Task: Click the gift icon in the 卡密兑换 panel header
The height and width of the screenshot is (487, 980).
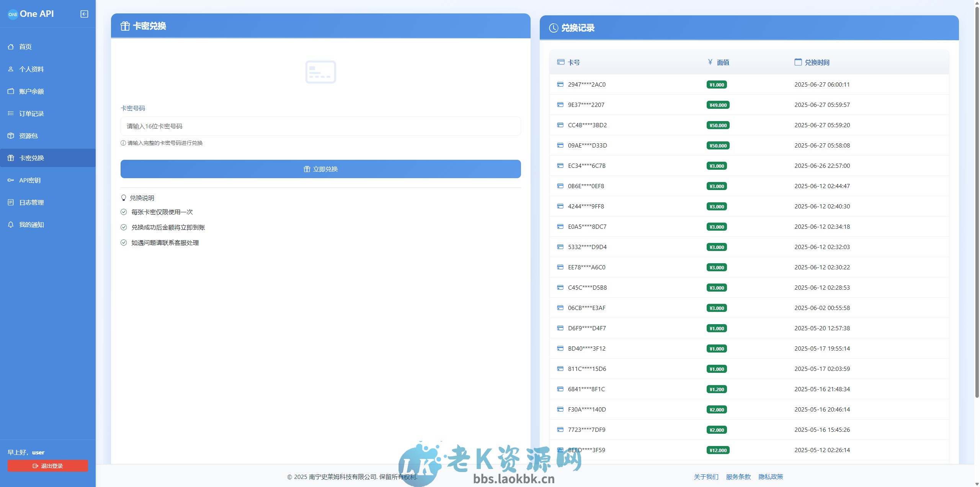Action: [125, 26]
